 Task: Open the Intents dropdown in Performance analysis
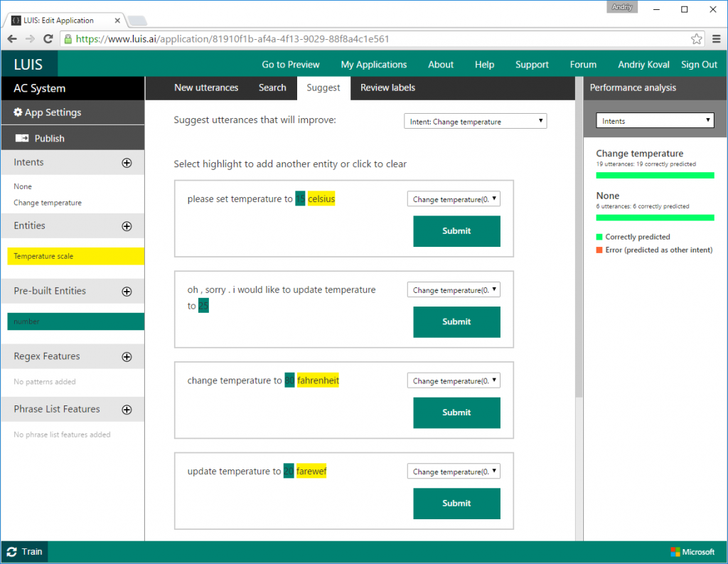654,119
